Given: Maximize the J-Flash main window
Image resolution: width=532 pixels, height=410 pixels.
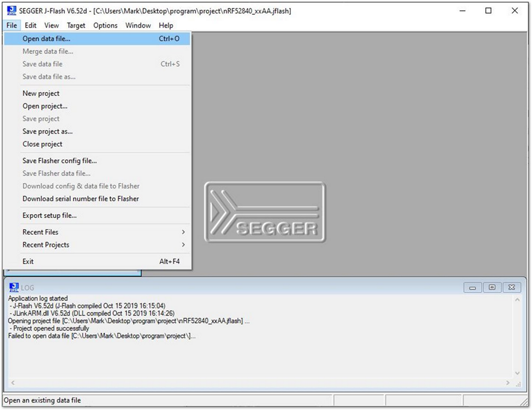Looking at the screenshot, I should point(488,11).
